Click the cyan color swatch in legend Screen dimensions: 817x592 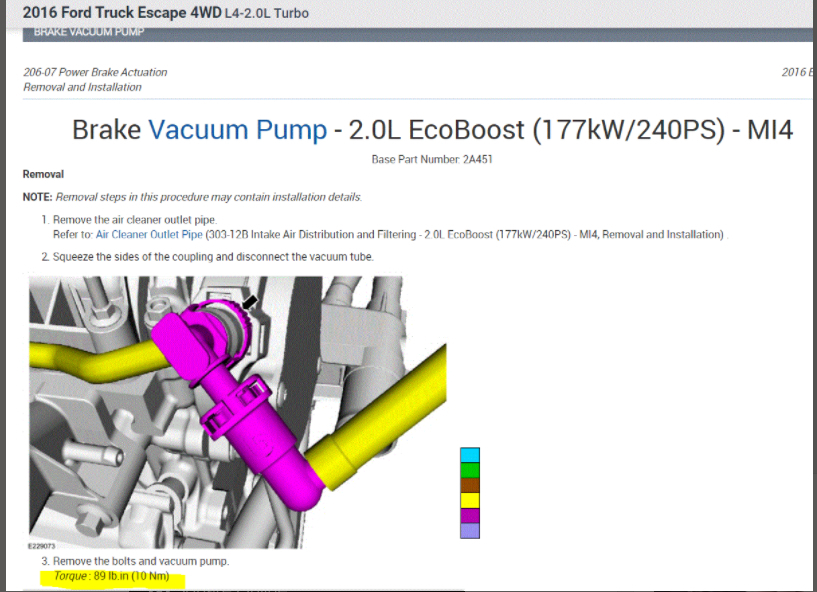pyautogui.click(x=469, y=455)
